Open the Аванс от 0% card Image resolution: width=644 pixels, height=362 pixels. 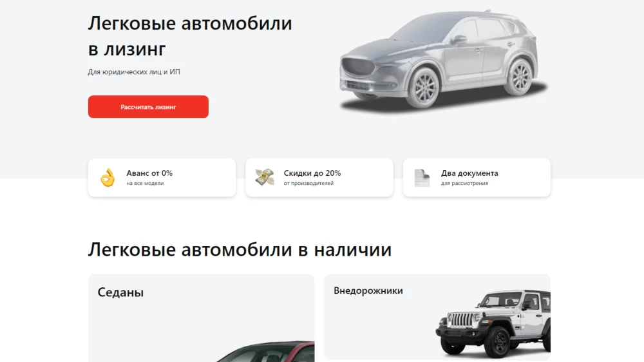[162, 178]
